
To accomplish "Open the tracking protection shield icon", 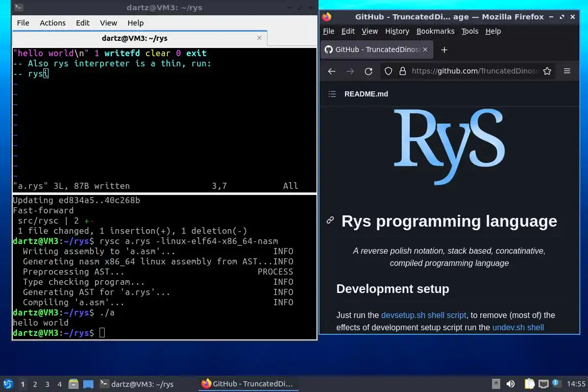I will click(x=388, y=71).
